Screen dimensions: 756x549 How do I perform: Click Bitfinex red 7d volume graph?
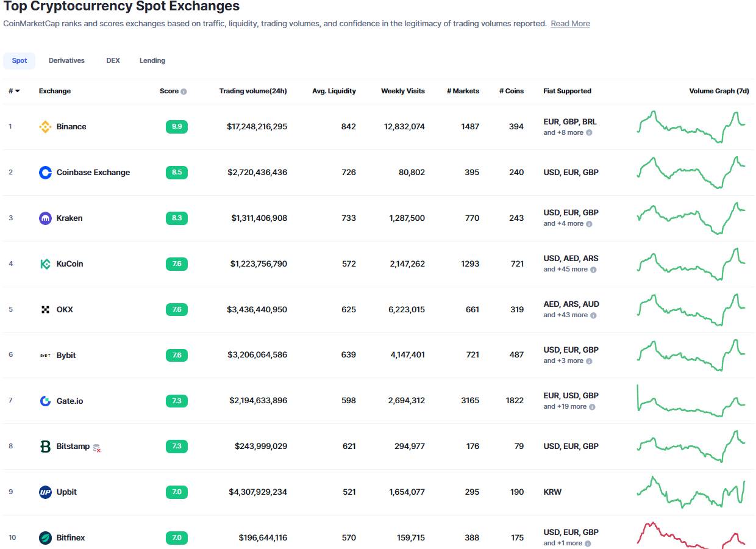pyautogui.click(x=691, y=535)
